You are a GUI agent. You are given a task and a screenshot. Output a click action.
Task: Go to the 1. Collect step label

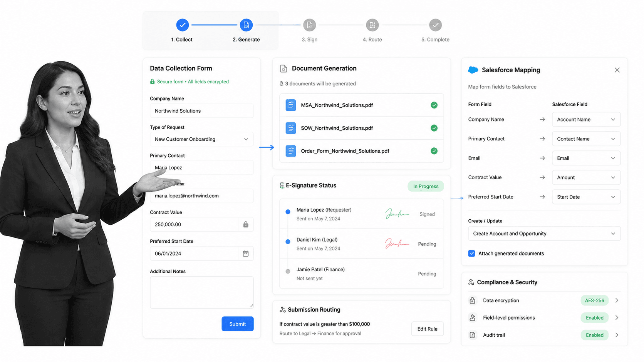(182, 40)
